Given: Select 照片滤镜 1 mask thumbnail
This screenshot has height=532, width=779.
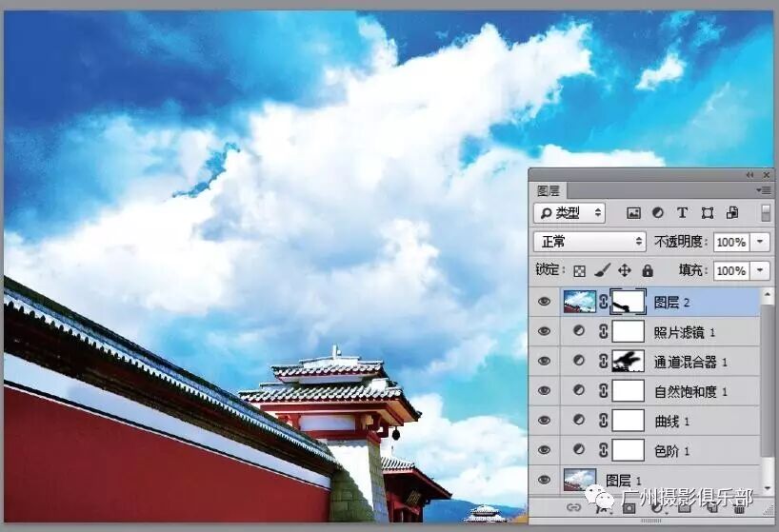Looking at the screenshot, I should coord(628,331).
